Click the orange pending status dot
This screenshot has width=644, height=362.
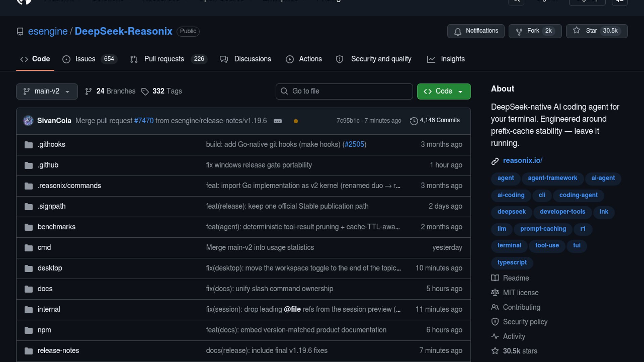pyautogui.click(x=296, y=121)
